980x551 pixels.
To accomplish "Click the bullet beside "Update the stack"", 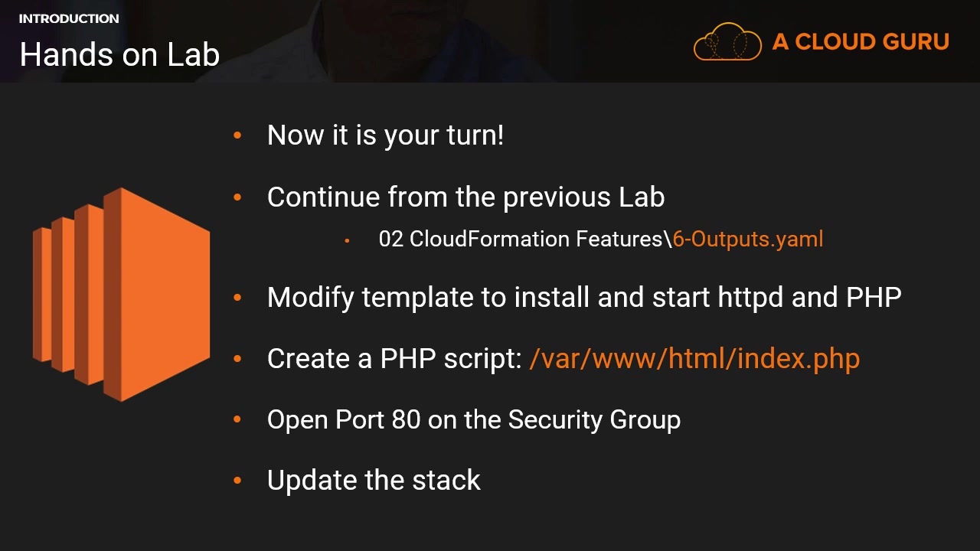I will (237, 481).
